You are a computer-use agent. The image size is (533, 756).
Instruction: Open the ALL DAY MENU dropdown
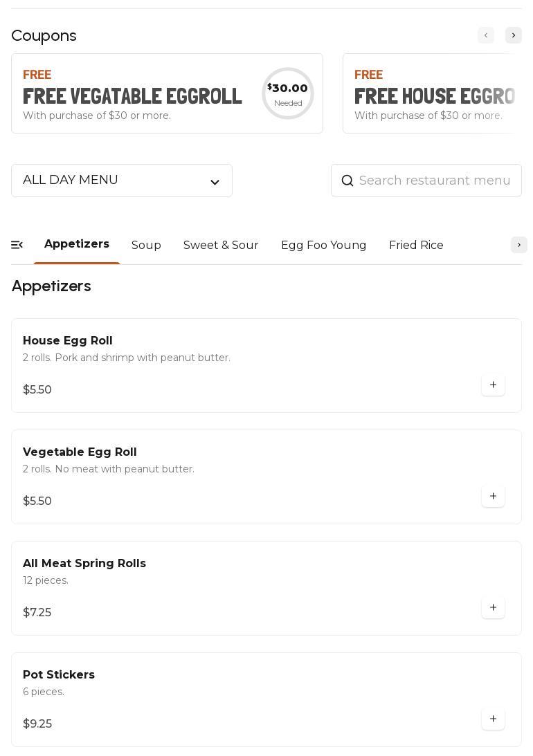pyautogui.click(x=122, y=181)
